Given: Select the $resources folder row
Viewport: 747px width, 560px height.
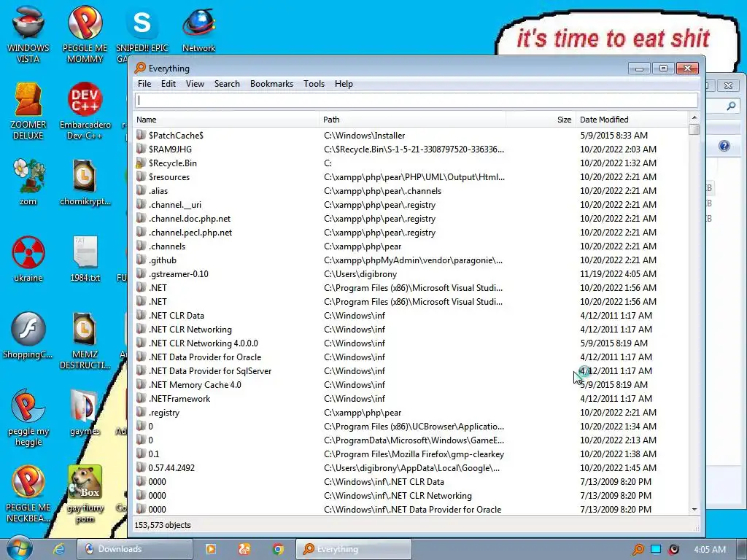Looking at the screenshot, I should [x=411, y=176].
